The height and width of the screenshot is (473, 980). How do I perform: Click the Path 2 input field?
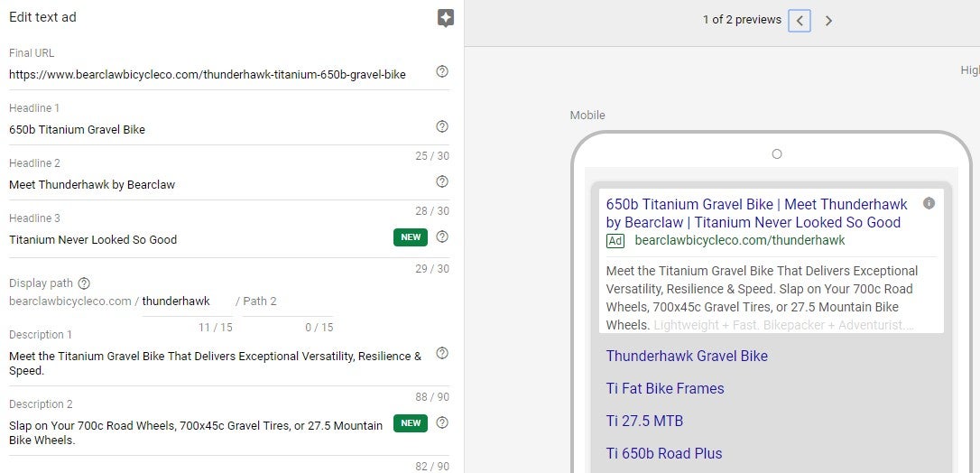click(288, 301)
